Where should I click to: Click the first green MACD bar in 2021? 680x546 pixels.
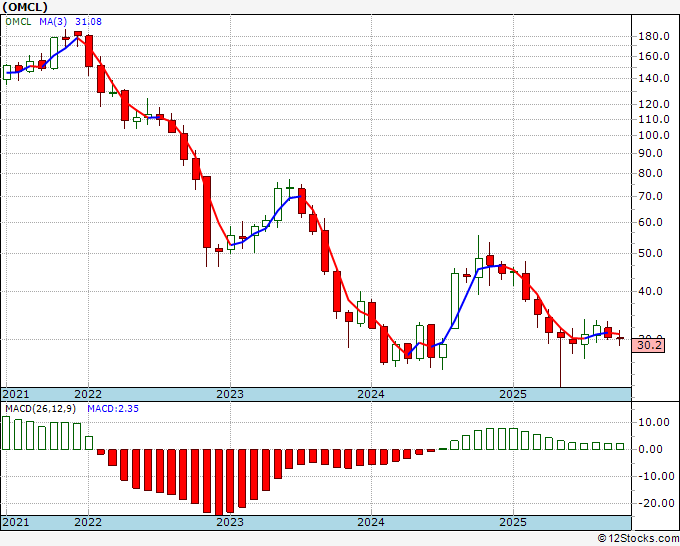point(6,433)
